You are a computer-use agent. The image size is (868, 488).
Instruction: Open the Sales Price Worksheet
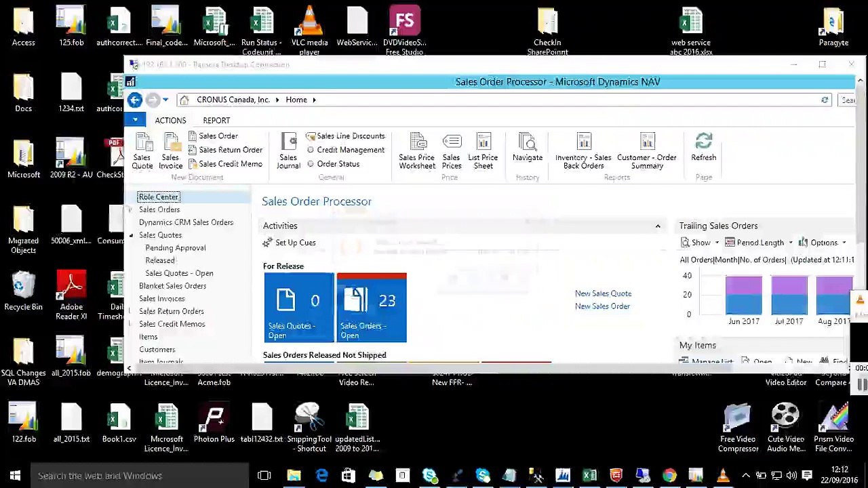417,150
